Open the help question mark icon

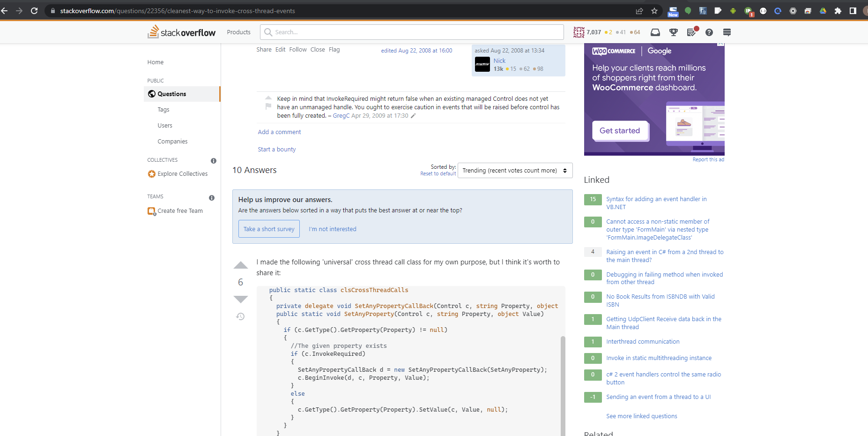tap(709, 32)
